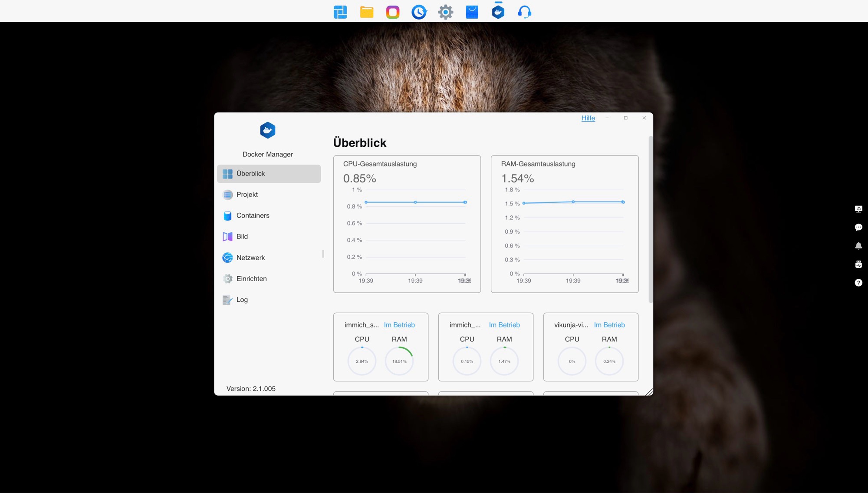This screenshot has width=868, height=493.
Task: Open the Docker Manager icon in top dock
Action: pyautogui.click(x=498, y=12)
